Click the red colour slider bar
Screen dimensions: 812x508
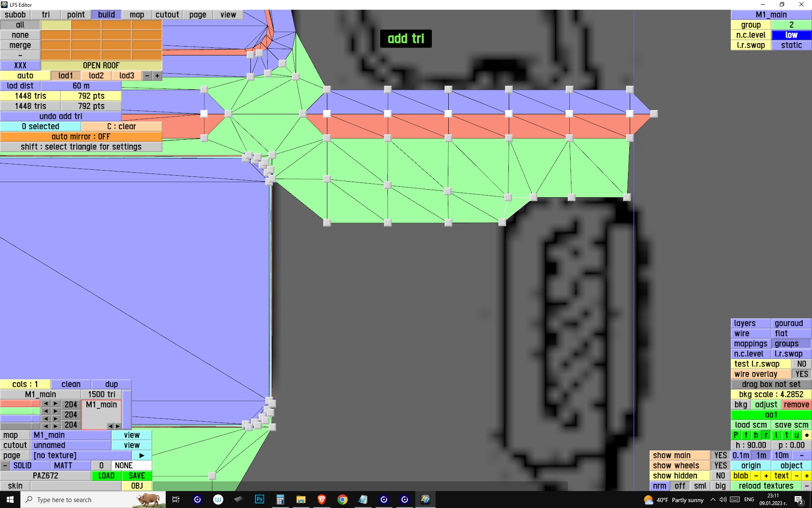click(20, 403)
